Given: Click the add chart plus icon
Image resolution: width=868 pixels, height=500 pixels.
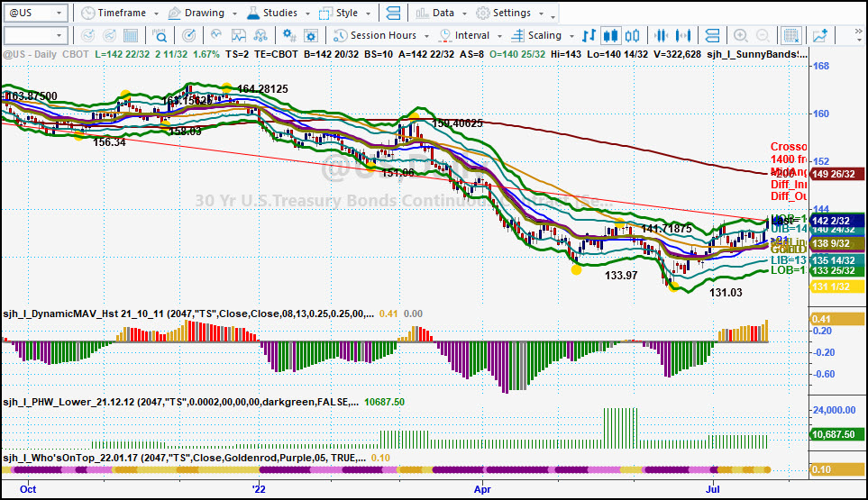Looking at the screenshot, I should click(820, 35).
